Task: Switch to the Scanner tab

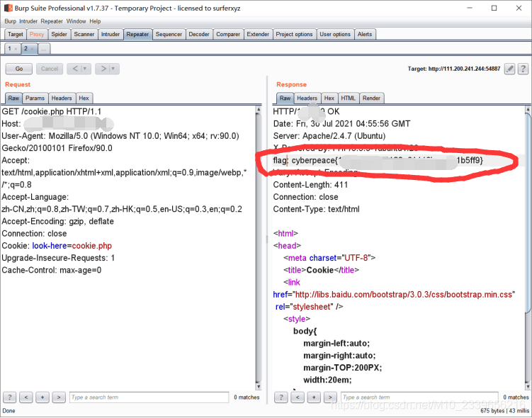Action: point(84,34)
